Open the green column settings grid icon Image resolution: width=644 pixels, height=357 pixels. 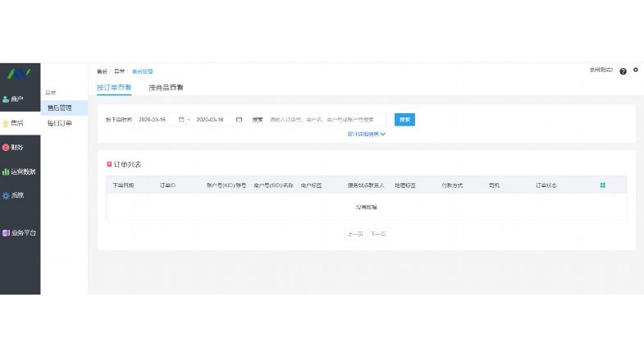[x=603, y=185]
